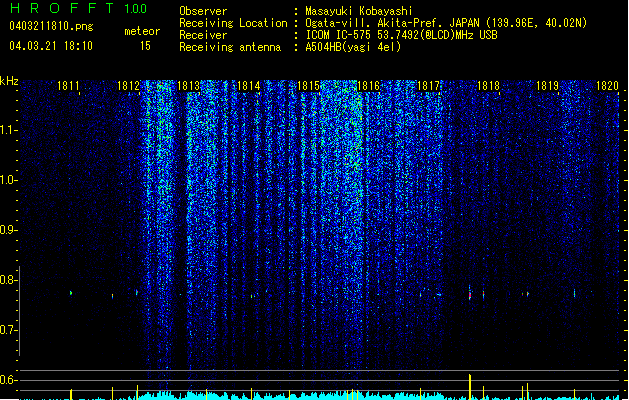This screenshot has height=400, width=629.
Task: Click the 'Observer' label
Action: tap(203, 11)
